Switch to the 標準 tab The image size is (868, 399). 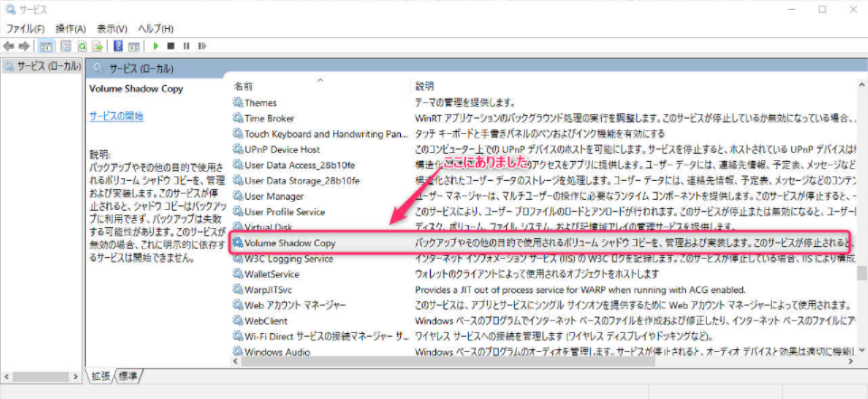(x=129, y=376)
